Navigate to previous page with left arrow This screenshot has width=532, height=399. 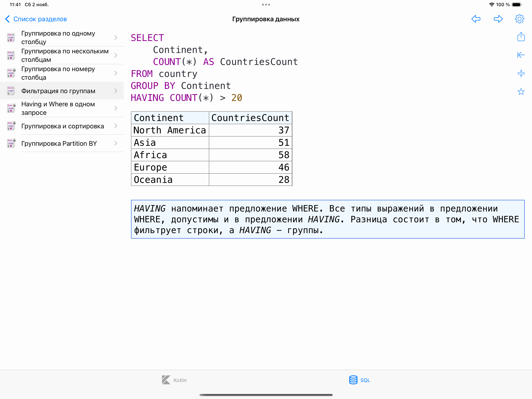[x=476, y=19]
